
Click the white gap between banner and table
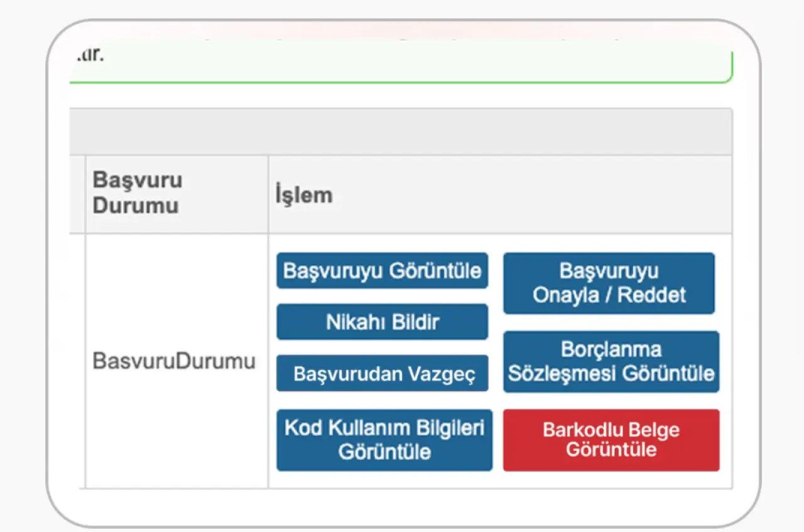tap(402, 95)
